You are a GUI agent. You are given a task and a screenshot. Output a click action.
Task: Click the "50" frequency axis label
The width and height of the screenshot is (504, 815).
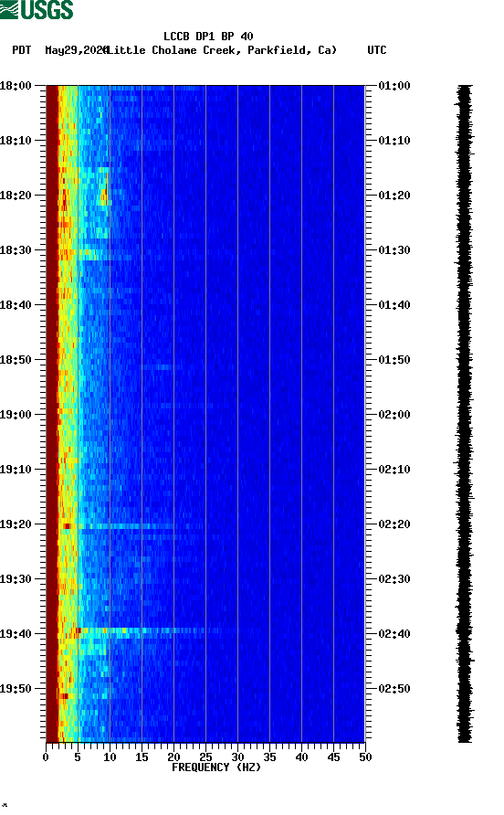[x=365, y=757]
